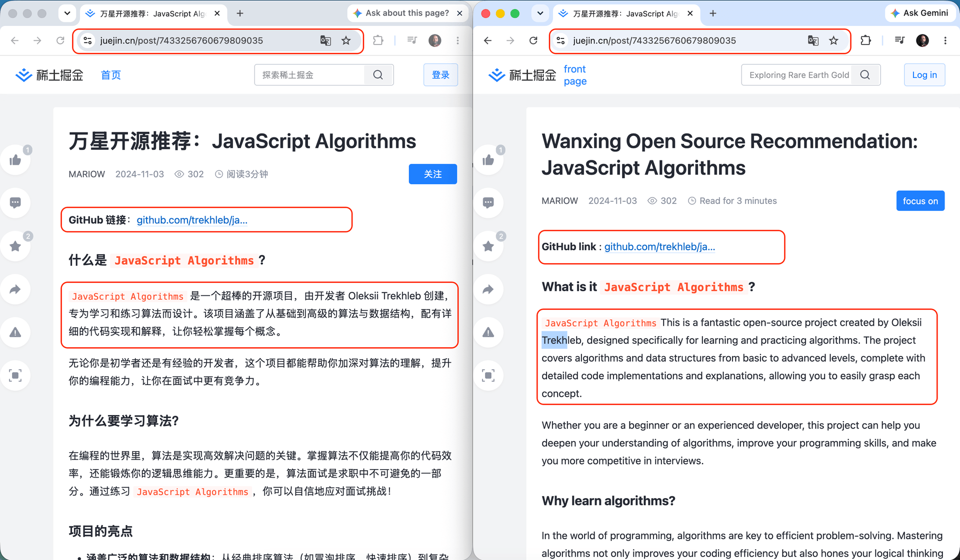
Task: Click the 登录 button
Action: pyautogui.click(x=440, y=75)
